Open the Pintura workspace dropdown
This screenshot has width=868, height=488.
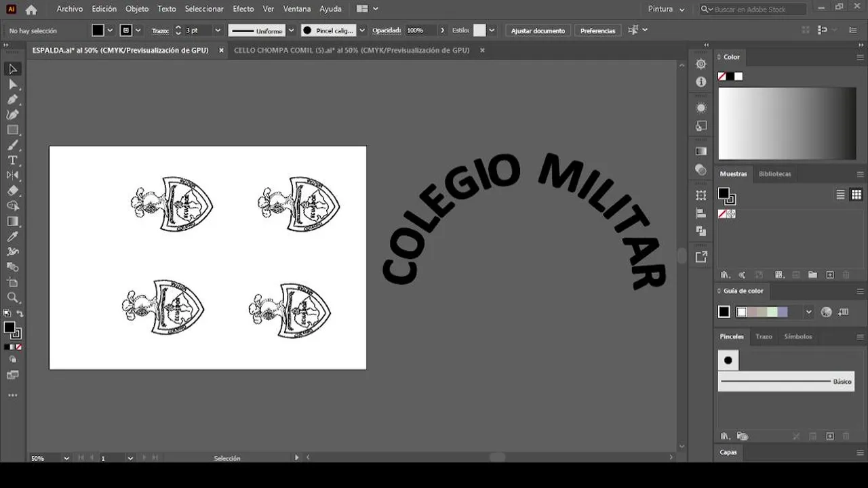(x=666, y=9)
